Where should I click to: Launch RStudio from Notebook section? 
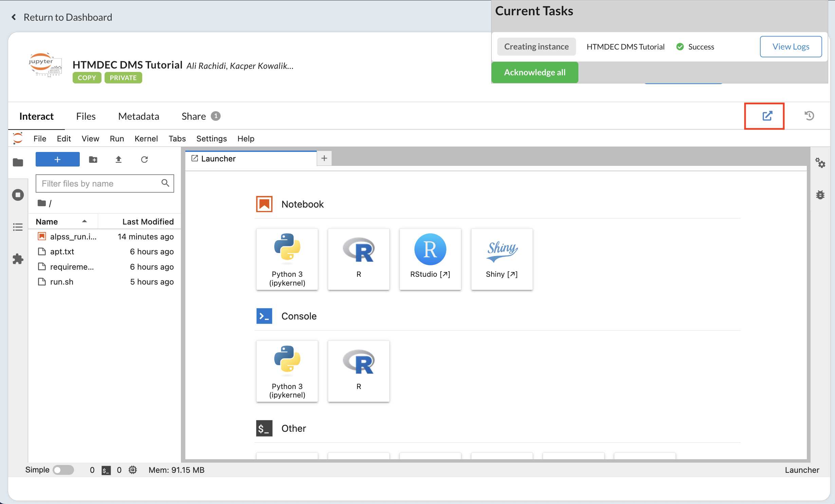[x=430, y=259]
